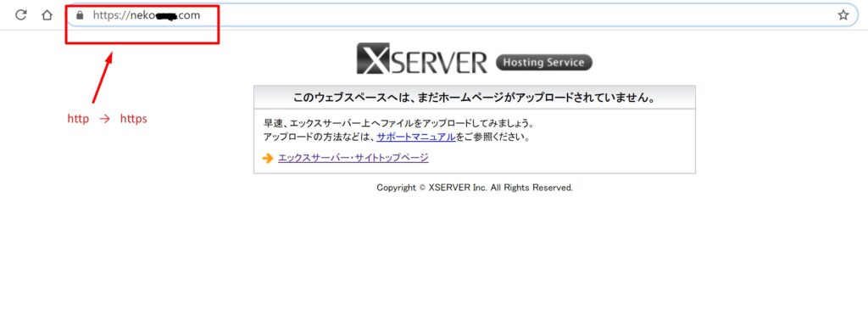Click the text 早速、エックスサーバー上へファイルを…
Screen dimensions: 868x326
[398, 123]
